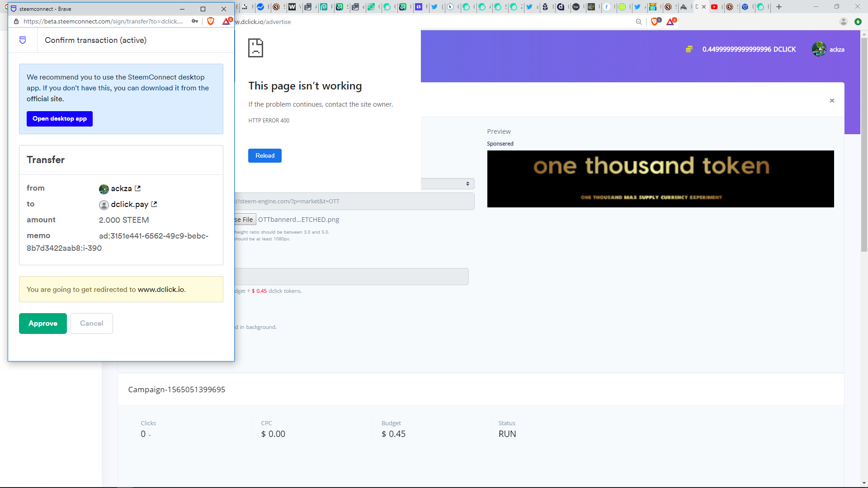Click green update arrow icon in browser toolbar
868x488 pixels.
tap(858, 22)
